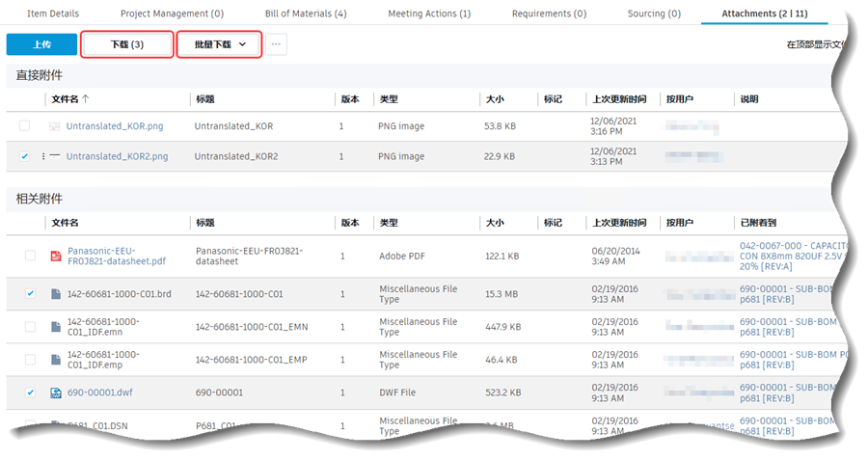868x460 pixels.
Task: Sort direct attachments by 大小 column
Action: (495, 99)
